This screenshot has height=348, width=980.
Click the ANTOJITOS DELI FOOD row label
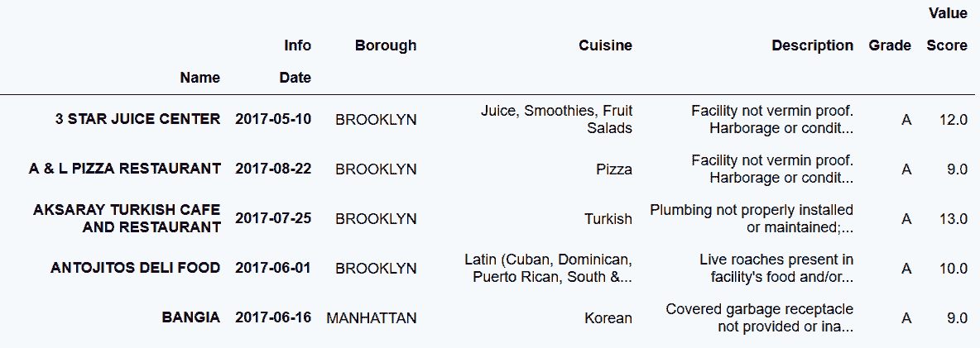[x=135, y=268]
